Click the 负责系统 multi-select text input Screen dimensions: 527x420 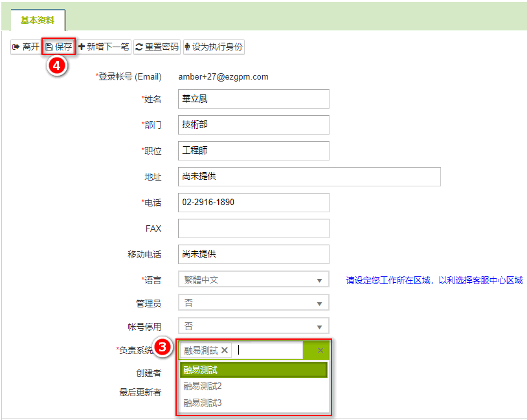(268, 351)
